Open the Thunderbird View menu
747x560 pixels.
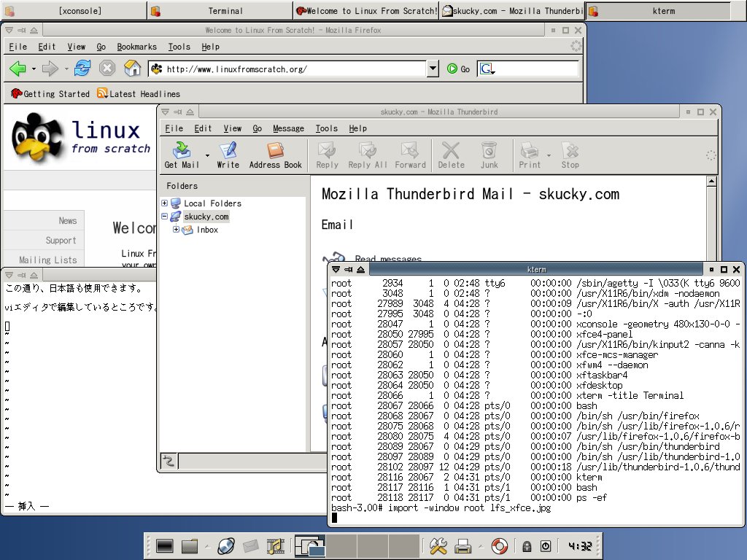(x=233, y=128)
